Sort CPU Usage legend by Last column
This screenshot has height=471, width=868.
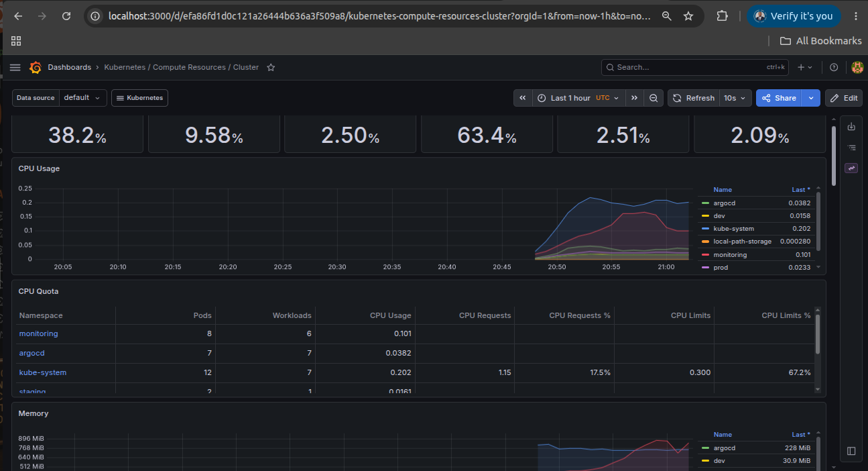click(800, 190)
